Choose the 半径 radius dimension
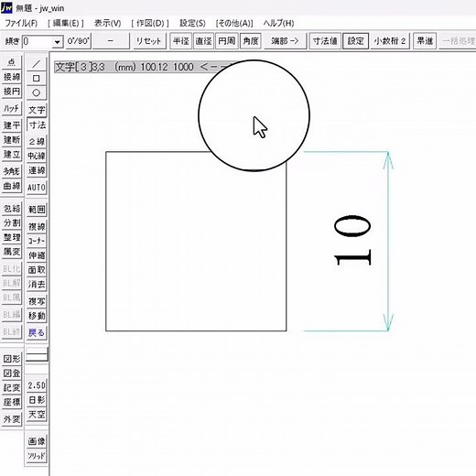This screenshot has width=476, height=476. tap(180, 41)
